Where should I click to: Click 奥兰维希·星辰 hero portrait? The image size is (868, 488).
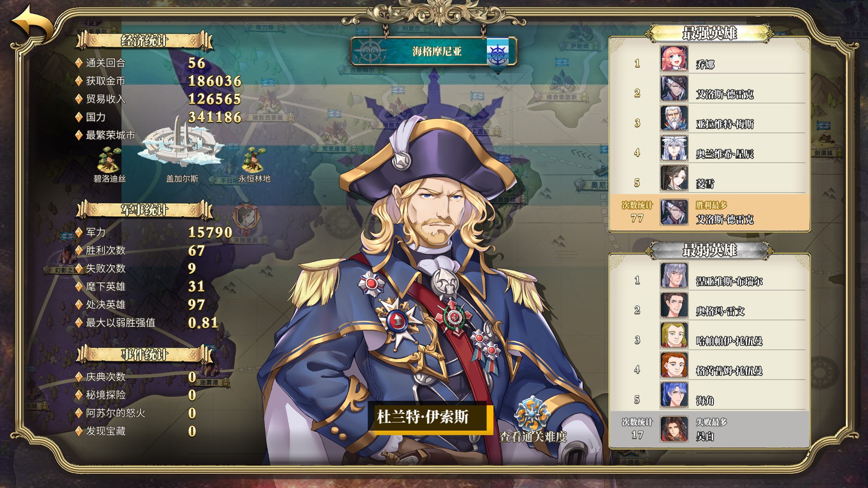pyautogui.click(x=674, y=148)
